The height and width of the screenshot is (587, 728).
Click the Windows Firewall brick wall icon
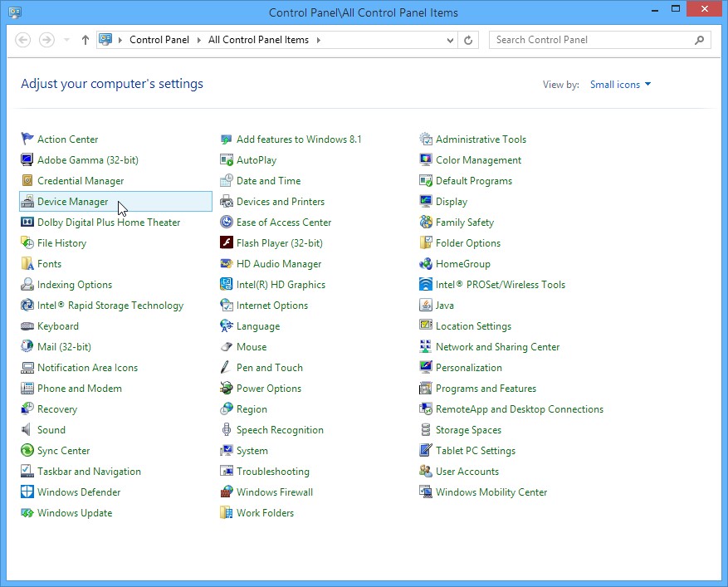(227, 492)
